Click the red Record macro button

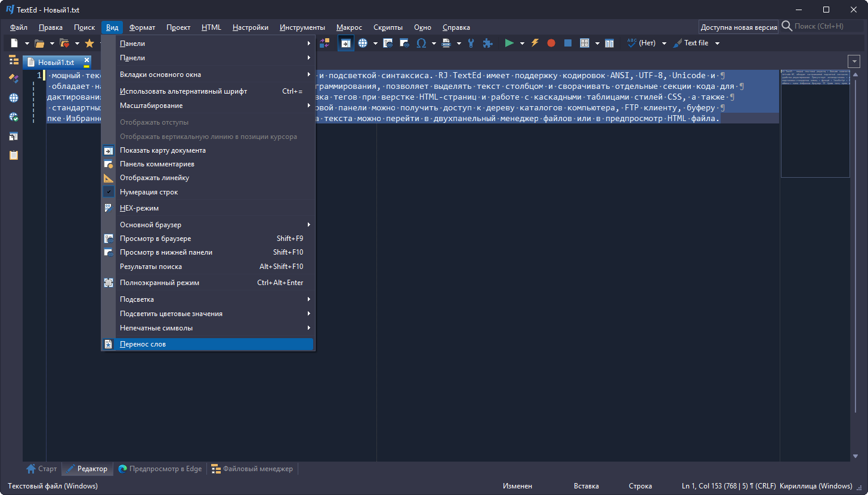[551, 43]
